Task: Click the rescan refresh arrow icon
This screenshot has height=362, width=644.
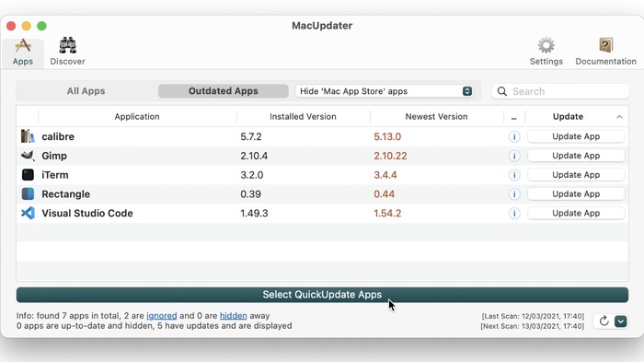Action: point(604,321)
